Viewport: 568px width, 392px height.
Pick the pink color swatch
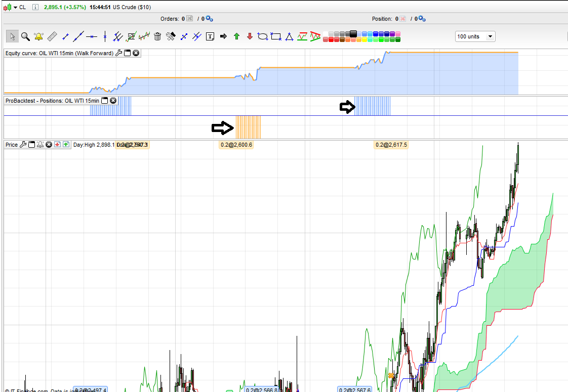point(398,34)
